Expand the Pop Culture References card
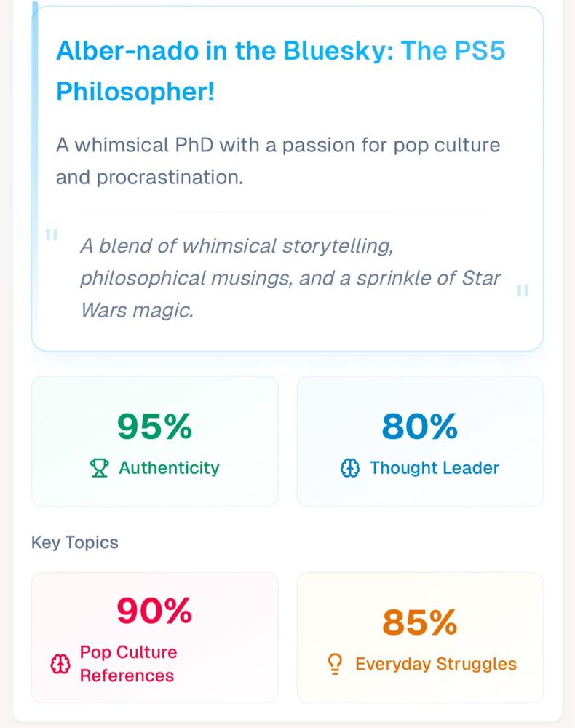Screen dimensions: 575x728 tap(154, 636)
